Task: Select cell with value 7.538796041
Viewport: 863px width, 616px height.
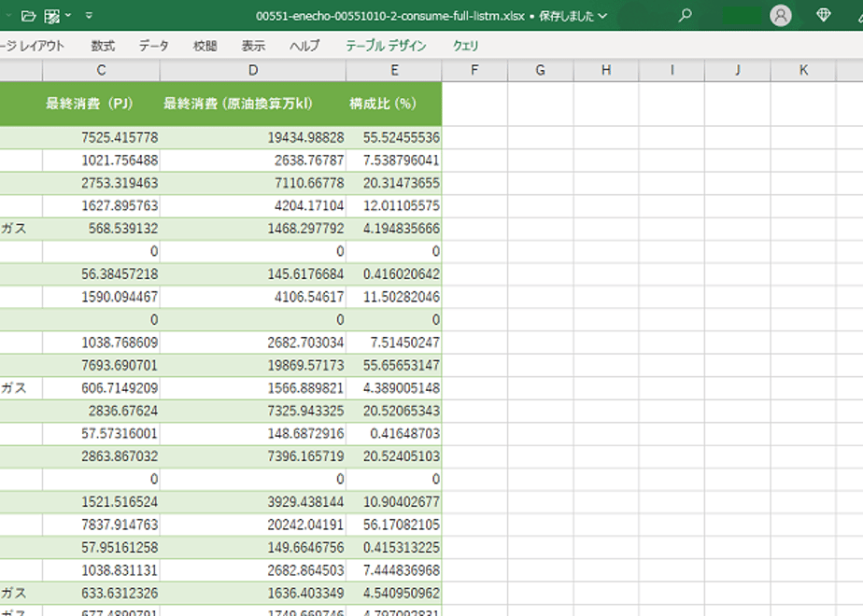Action: point(394,160)
